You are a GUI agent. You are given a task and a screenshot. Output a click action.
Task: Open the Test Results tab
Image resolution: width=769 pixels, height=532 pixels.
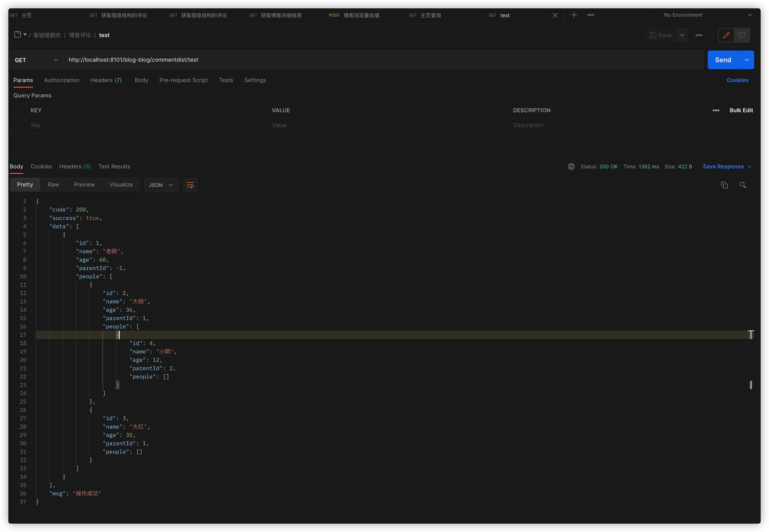click(x=114, y=167)
